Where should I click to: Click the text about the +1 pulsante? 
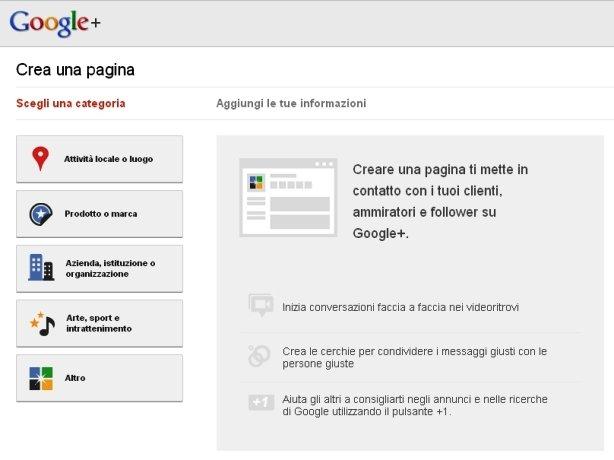tap(415, 405)
